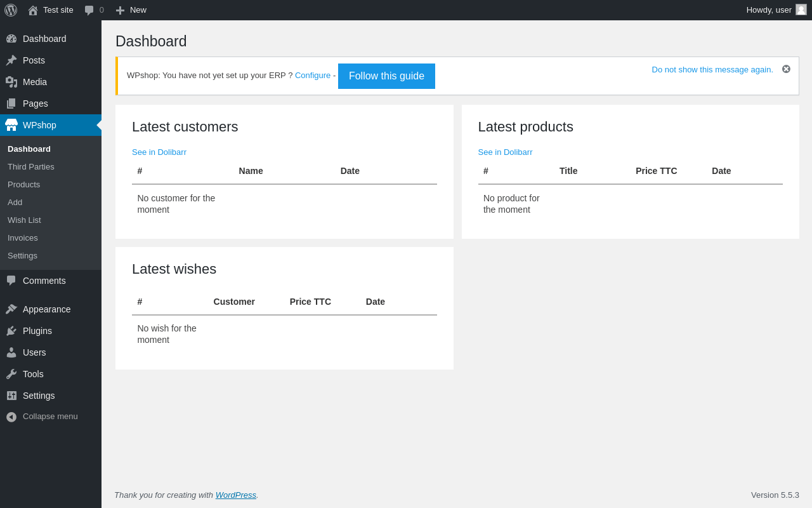Click the New plus icon in admin bar
Image resolution: width=812 pixels, height=508 pixels.
tap(120, 10)
